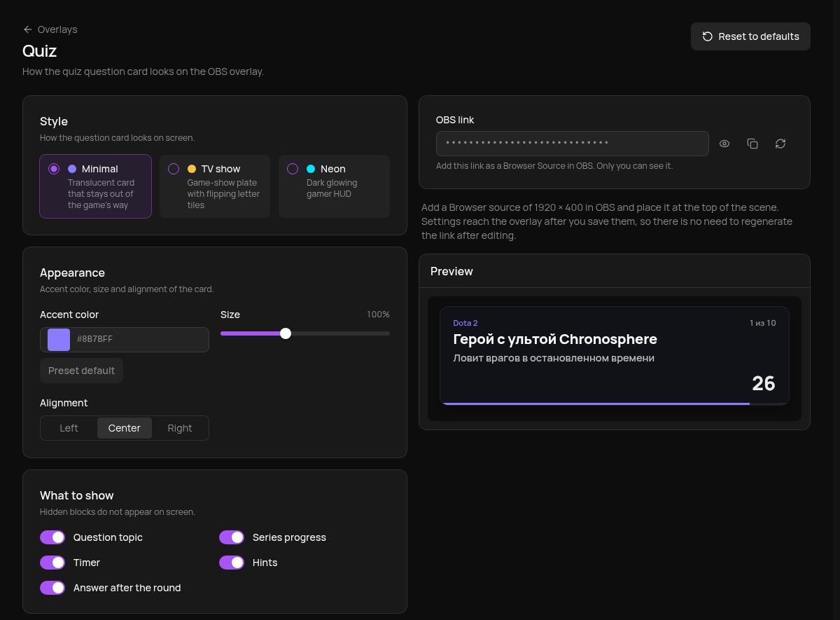Open the accent color swatch picker

click(59, 340)
